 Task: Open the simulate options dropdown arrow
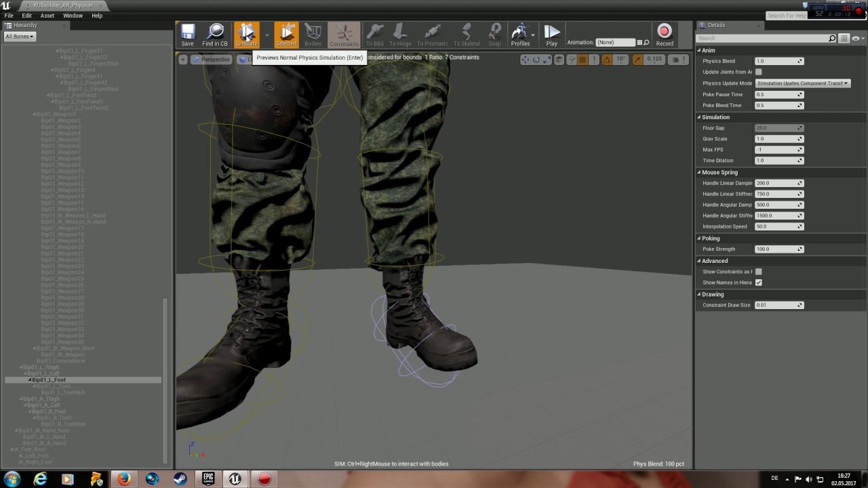[x=267, y=35]
